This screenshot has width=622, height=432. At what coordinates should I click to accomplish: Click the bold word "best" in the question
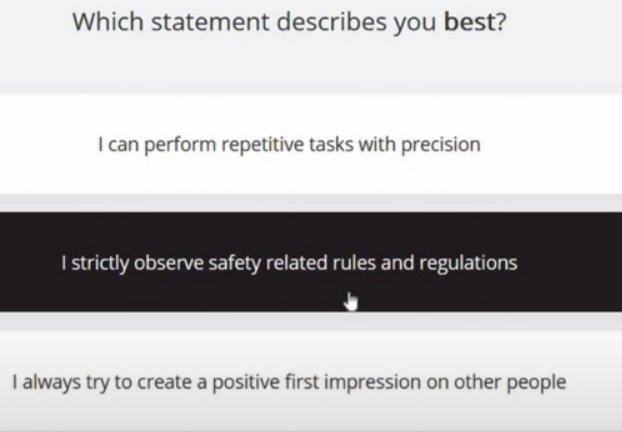pos(468,21)
